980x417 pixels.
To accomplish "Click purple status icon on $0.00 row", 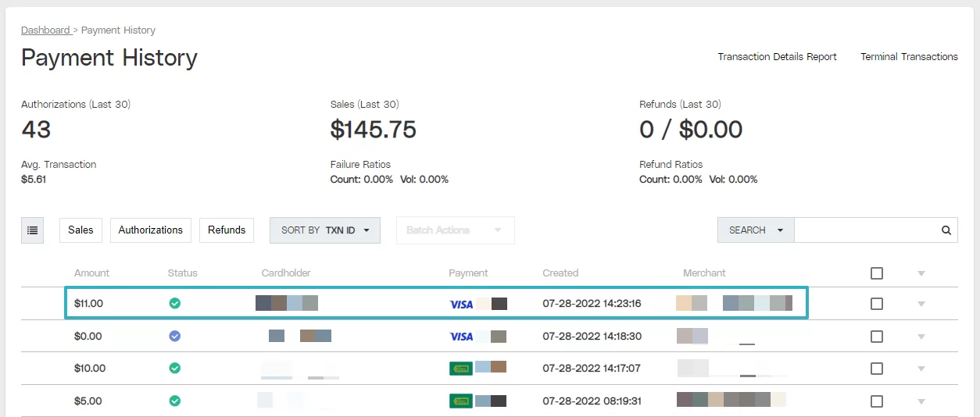I will pos(175,336).
